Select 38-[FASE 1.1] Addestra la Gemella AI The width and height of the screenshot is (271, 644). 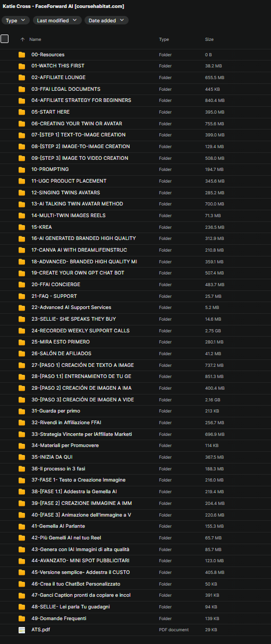pyautogui.click(x=74, y=492)
